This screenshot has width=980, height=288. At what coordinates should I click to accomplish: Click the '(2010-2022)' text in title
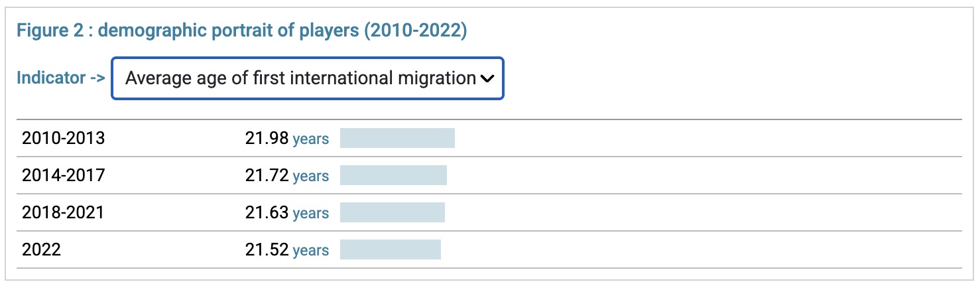pos(416,31)
